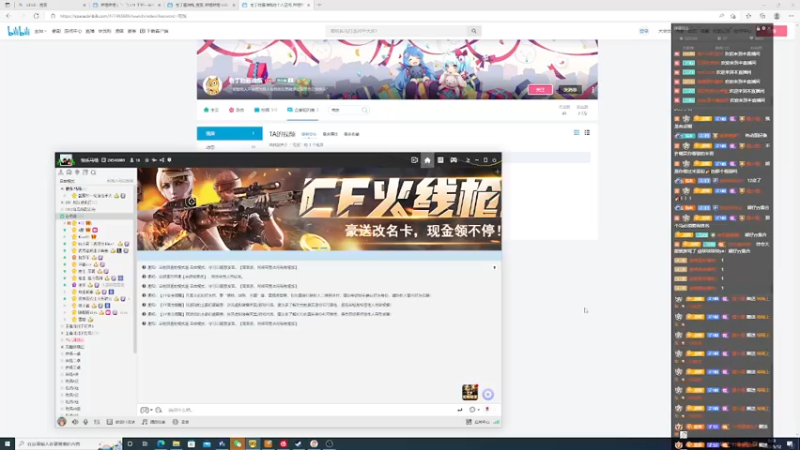The width and height of the screenshot is (800, 450).
Task: Sort videos by the first (newest) sort option
Action: point(309,134)
